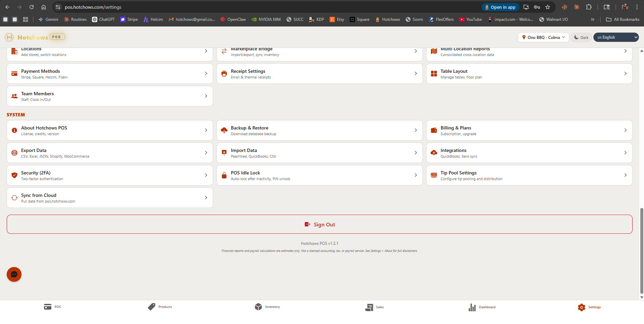Click 'Pull data from pos.hotchows.com' text
This screenshot has height=324, width=644.
click(48, 202)
